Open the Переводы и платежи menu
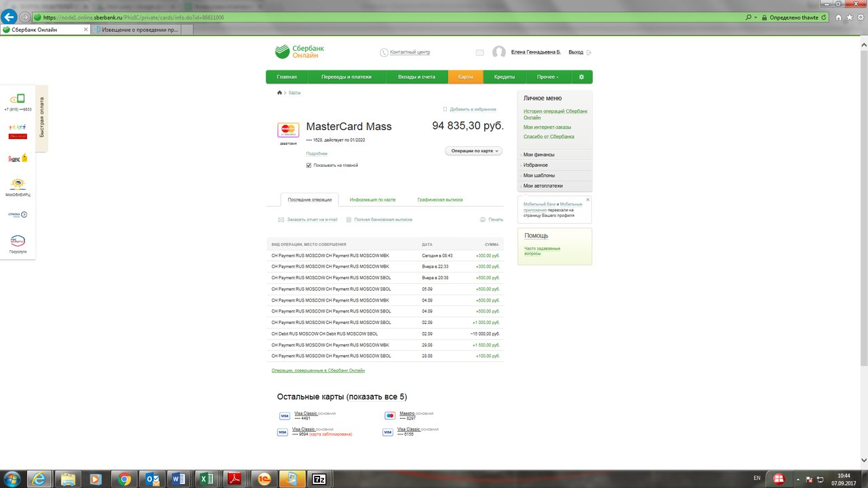 347,77
